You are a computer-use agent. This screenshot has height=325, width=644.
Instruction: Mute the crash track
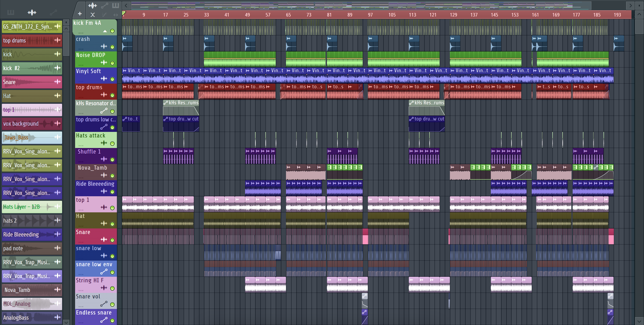click(112, 47)
